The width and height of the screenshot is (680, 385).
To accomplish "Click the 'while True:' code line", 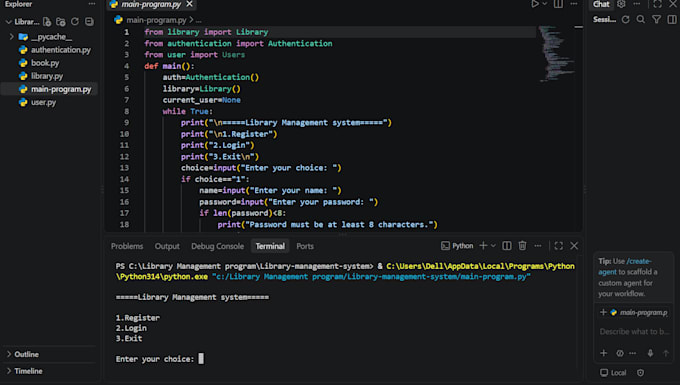I will 188,111.
